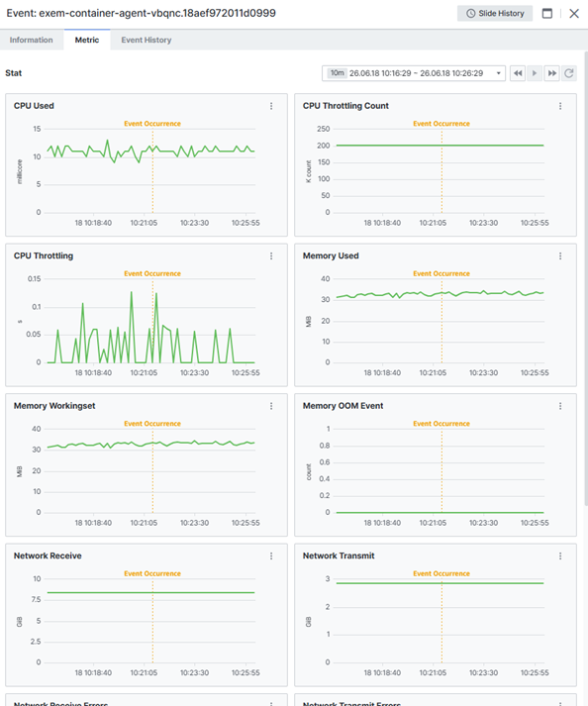This screenshot has height=706, width=588.
Task: Switch to the Information tab
Action: (x=31, y=40)
